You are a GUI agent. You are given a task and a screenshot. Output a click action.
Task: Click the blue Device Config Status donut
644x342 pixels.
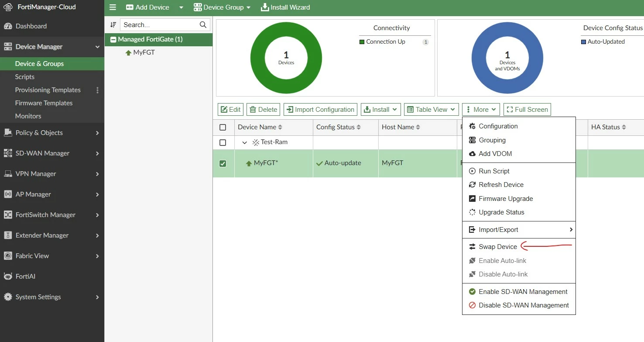click(x=507, y=58)
